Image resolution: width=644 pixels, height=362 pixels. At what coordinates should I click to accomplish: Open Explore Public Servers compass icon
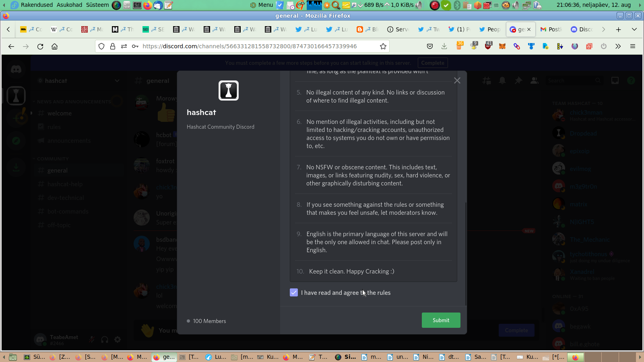16,140
